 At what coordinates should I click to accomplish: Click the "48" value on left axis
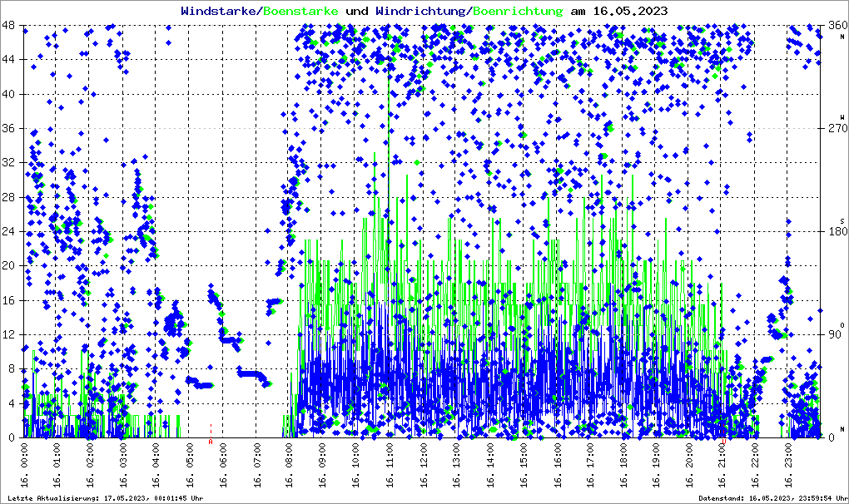pyautogui.click(x=10, y=26)
